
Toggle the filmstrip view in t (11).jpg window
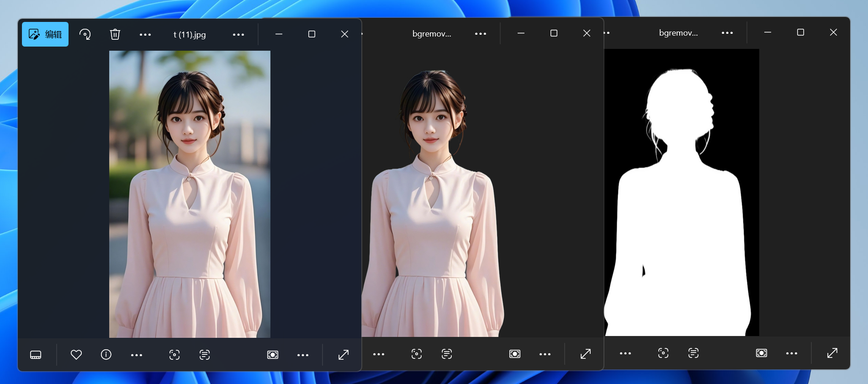pyautogui.click(x=36, y=355)
